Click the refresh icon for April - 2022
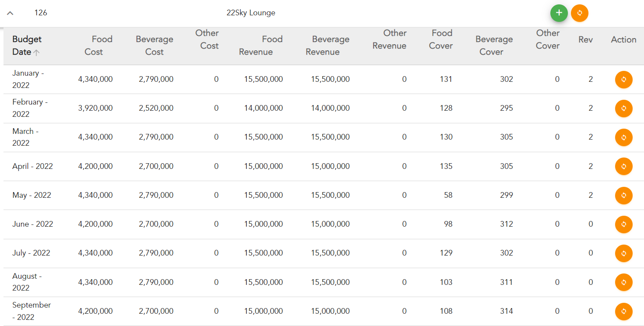 click(623, 166)
